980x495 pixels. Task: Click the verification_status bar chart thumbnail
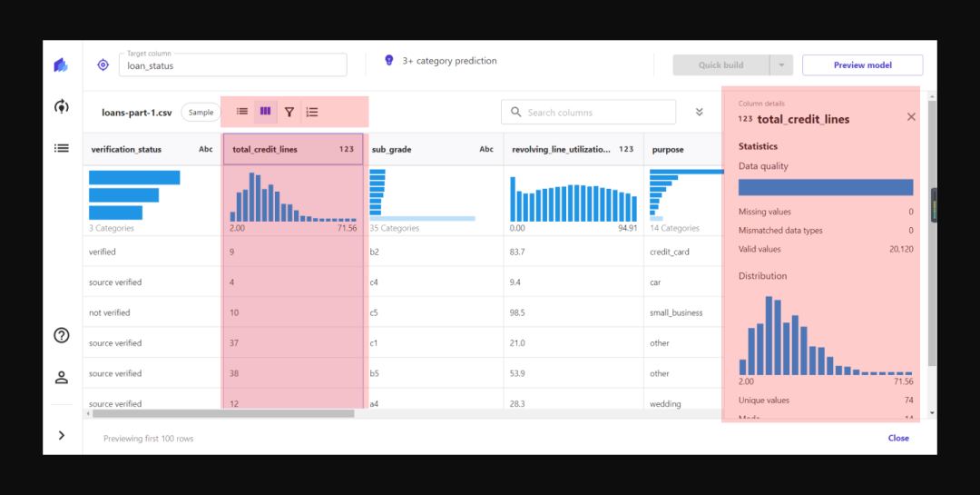click(134, 194)
